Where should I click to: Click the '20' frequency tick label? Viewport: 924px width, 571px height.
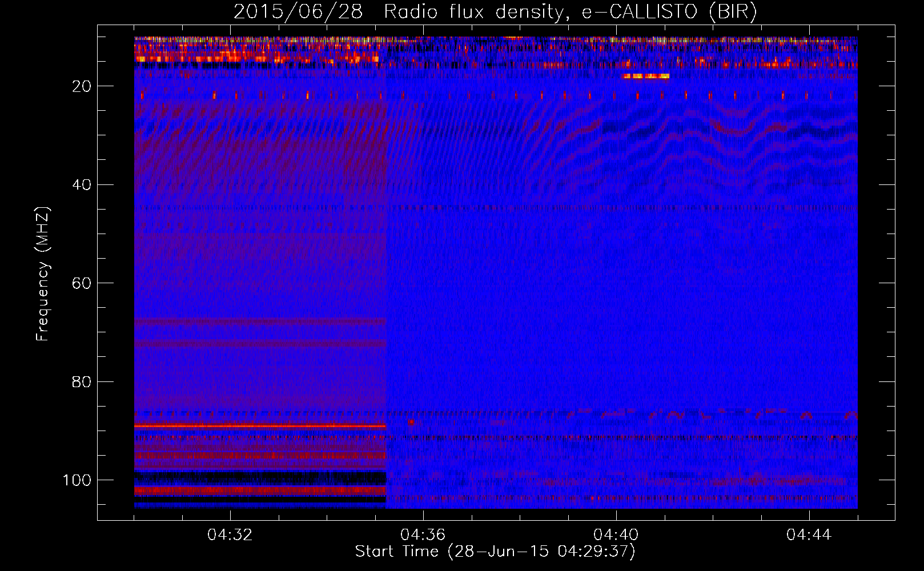[82, 86]
